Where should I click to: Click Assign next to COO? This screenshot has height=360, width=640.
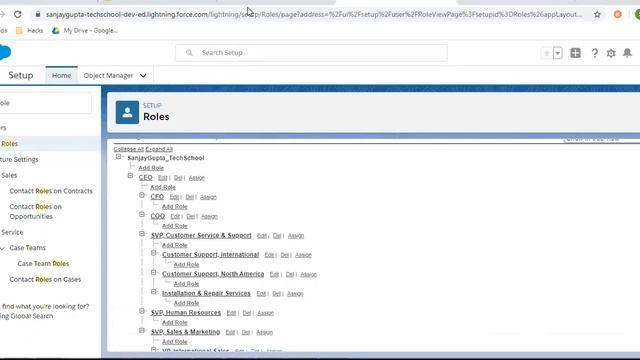(209, 216)
